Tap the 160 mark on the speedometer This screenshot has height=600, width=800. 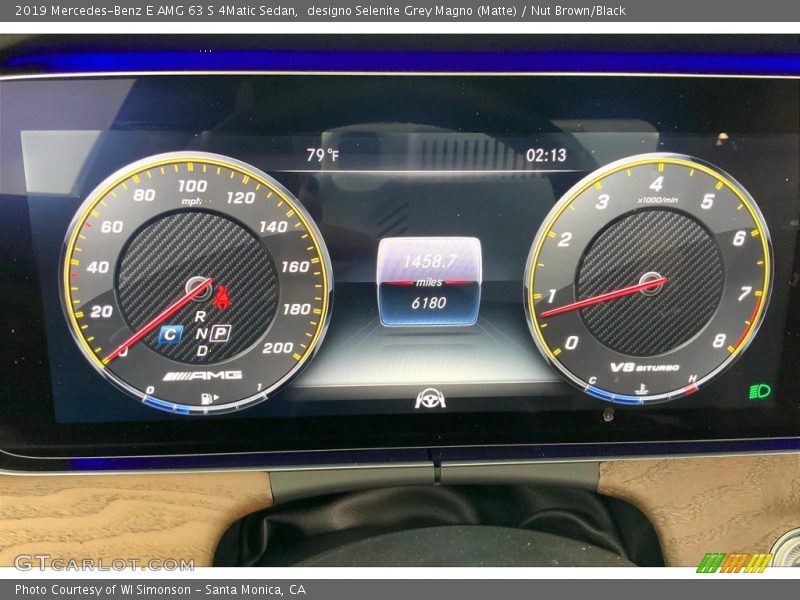click(x=295, y=266)
